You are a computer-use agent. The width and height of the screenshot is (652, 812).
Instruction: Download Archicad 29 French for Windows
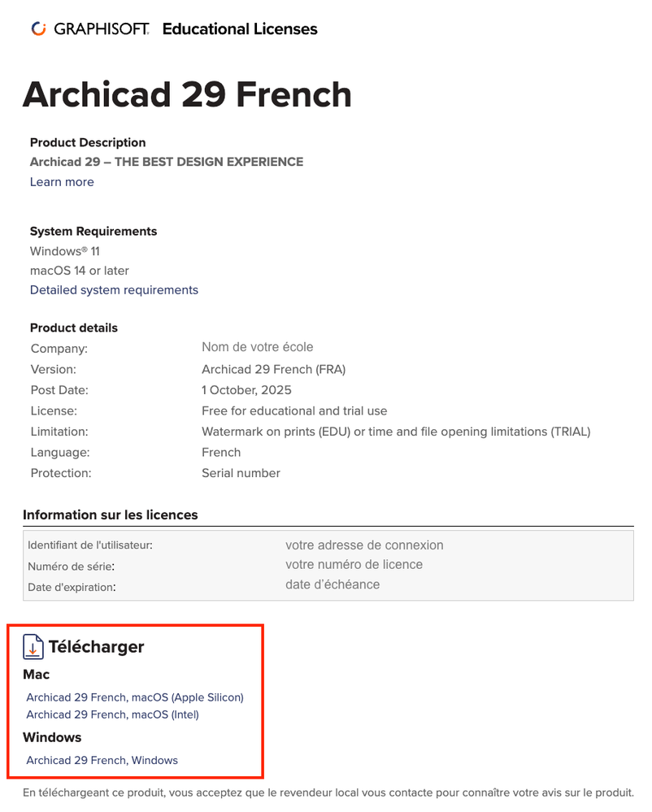coord(102,760)
